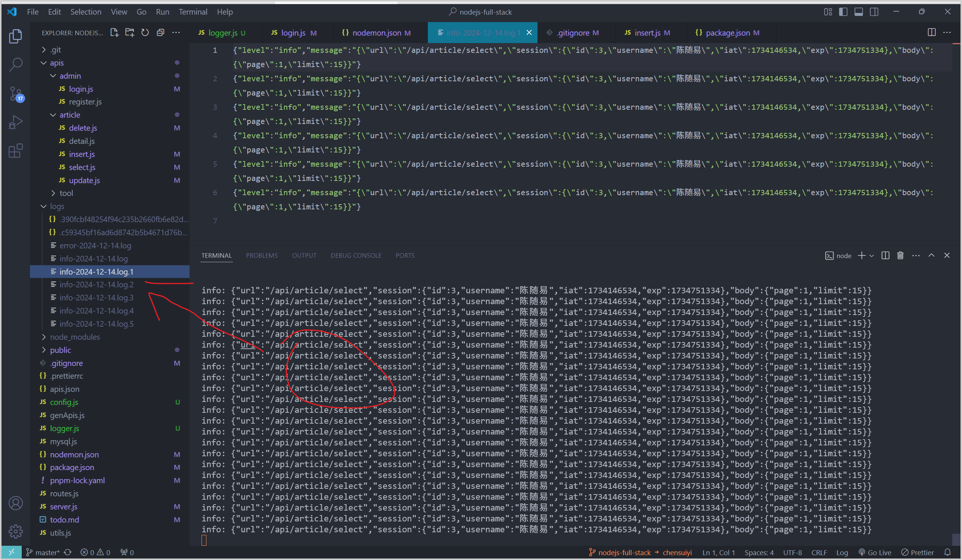Toggle the primary side bar

[x=843, y=12]
